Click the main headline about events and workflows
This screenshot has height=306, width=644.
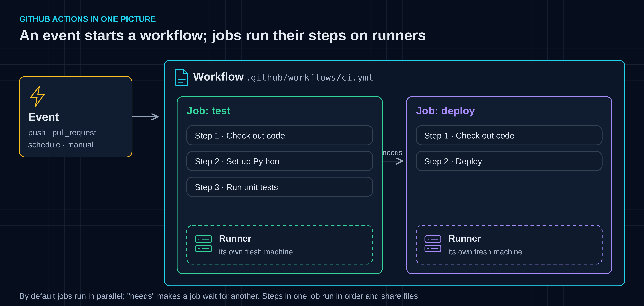click(223, 36)
